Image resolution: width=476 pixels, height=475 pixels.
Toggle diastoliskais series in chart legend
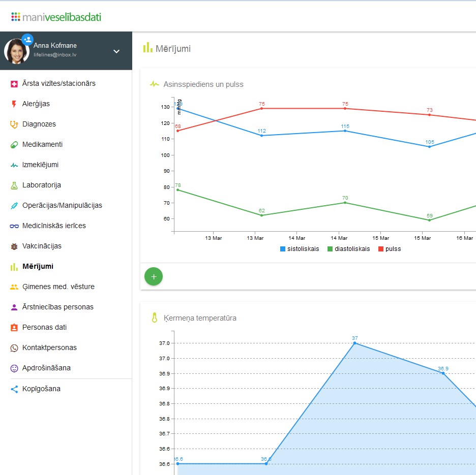[x=348, y=249]
